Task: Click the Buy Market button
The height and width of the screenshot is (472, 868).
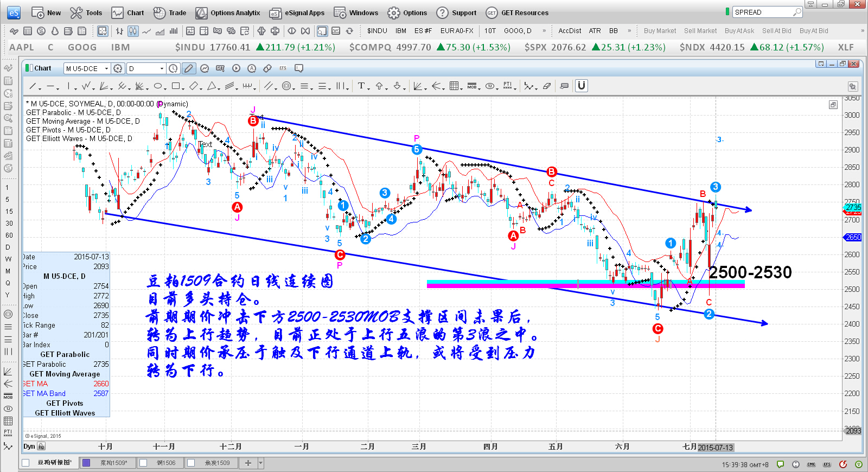Action: [x=660, y=31]
